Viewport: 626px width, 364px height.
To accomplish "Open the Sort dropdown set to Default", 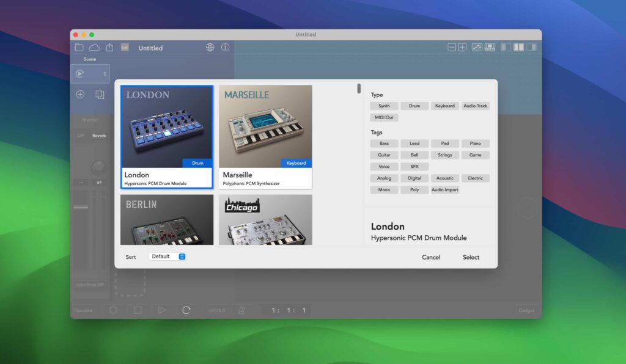I will 165,257.
